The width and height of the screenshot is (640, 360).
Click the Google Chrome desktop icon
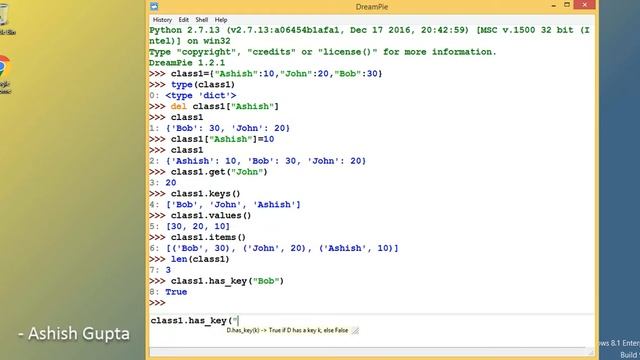(x=4, y=75)
